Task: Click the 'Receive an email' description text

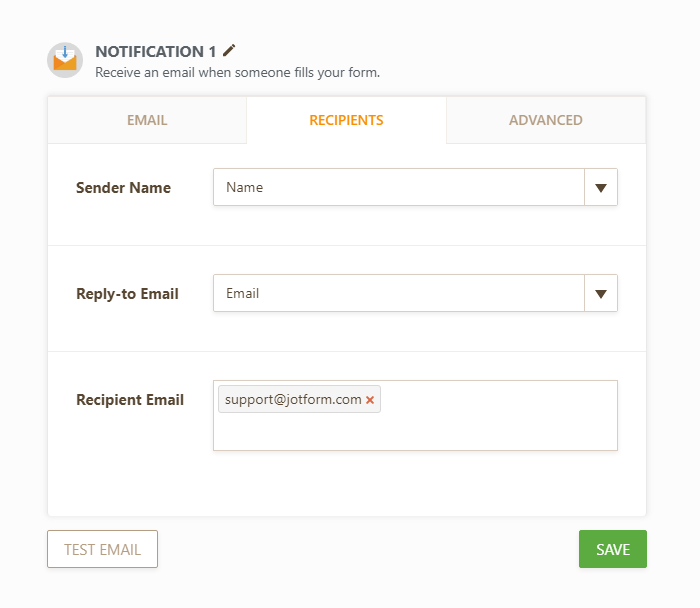Action: point(237,72)
